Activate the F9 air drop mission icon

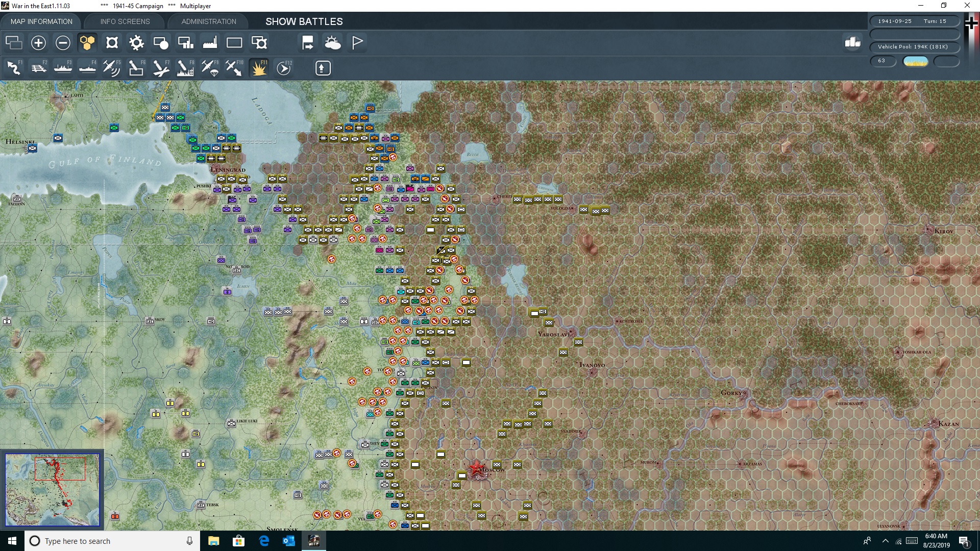(210, 68)
